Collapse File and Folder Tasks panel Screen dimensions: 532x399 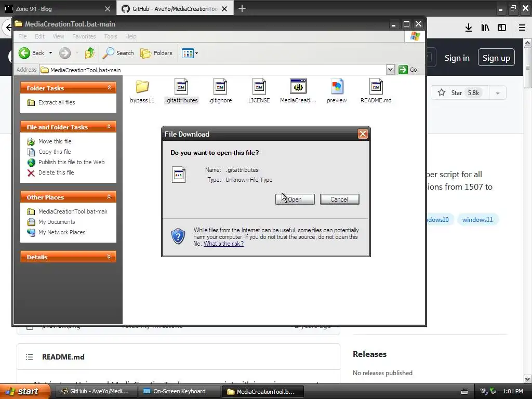tap(109, 127)
